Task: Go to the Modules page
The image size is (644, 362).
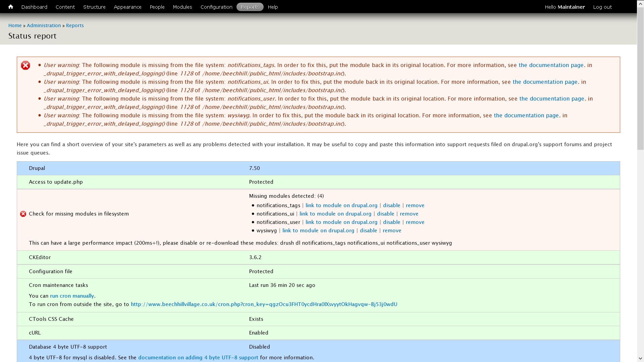Action: click(x=182, y=7)
